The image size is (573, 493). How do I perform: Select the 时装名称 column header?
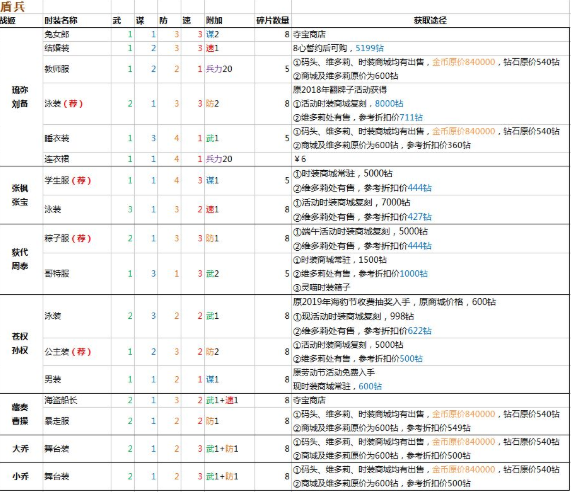point(61,20)
